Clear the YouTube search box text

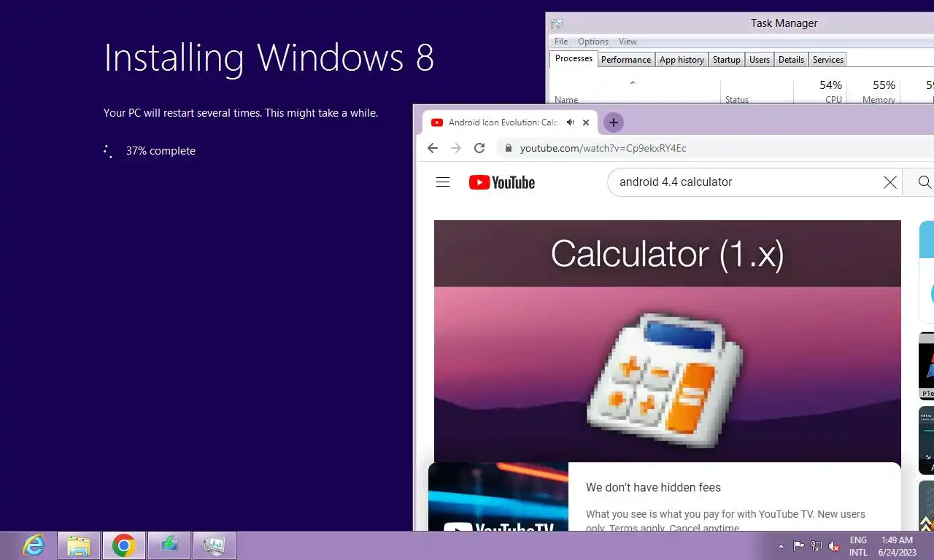[x=889, y=182]
